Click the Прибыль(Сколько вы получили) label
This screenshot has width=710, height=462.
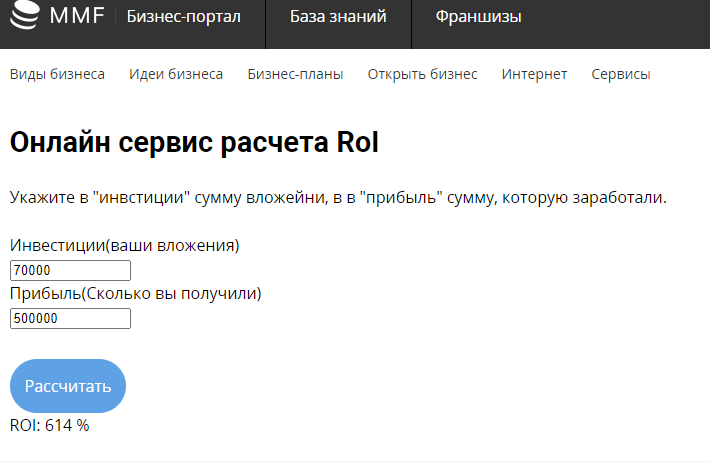click(x=135, y=293)
